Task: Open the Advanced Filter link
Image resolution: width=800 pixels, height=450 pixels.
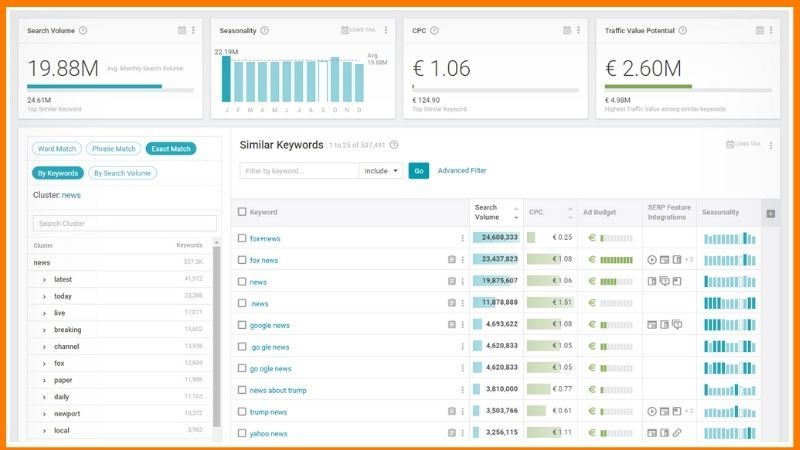Action: (x=462, y=171)
